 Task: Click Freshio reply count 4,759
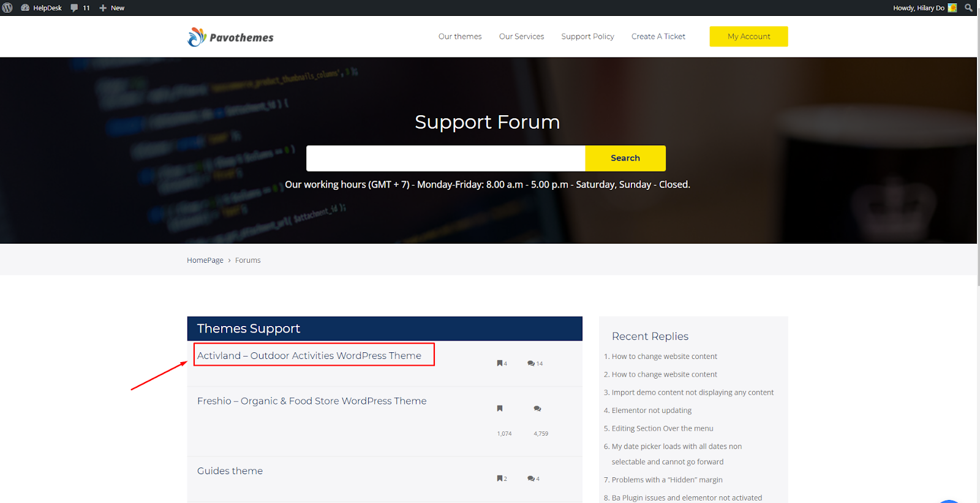tap(541, 434)
